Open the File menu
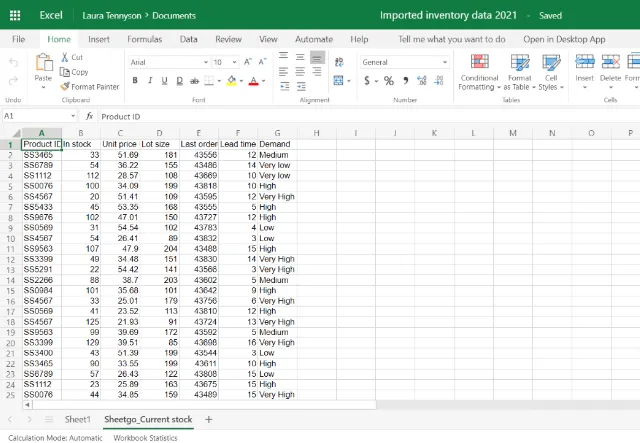 point(18,39)
